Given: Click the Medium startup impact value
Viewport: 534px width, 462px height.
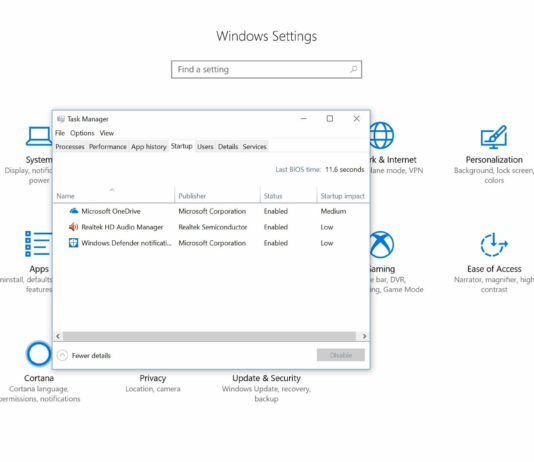Looking at the screenshot, I should [x=333, y=211].
